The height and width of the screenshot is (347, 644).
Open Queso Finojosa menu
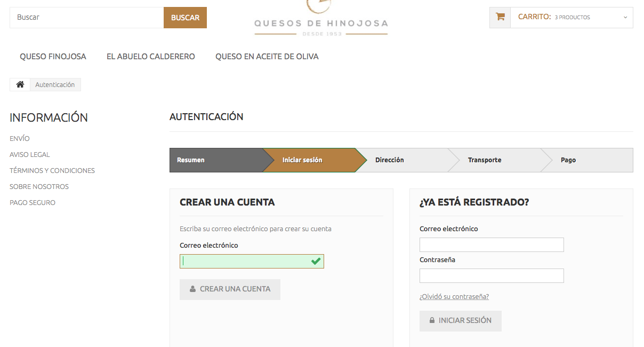[53, 57]
